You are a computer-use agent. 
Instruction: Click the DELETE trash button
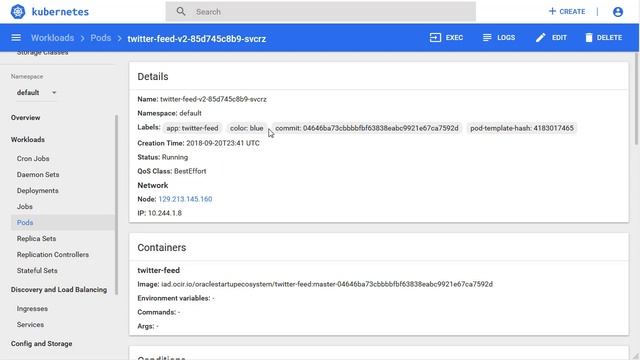coord(603,38)
